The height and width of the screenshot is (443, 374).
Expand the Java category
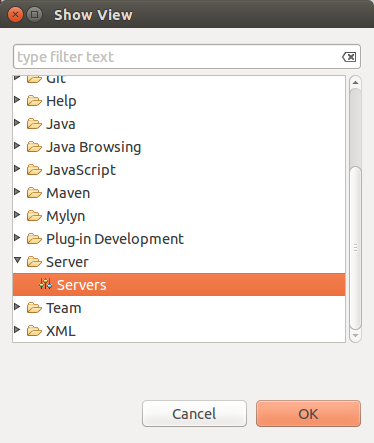(17, 122)
